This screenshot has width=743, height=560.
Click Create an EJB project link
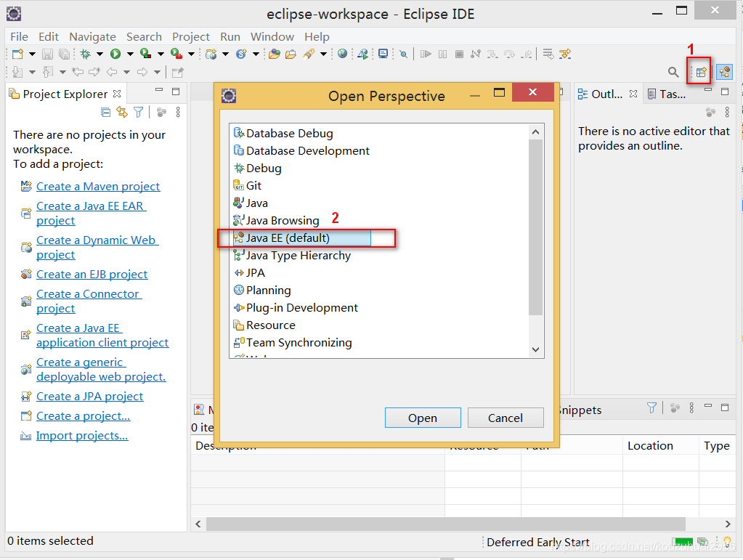click(x=92, y=275)
